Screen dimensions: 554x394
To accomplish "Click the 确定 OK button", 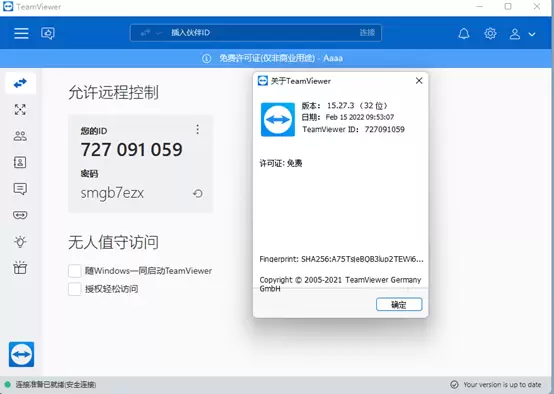I will pos(399,304).
